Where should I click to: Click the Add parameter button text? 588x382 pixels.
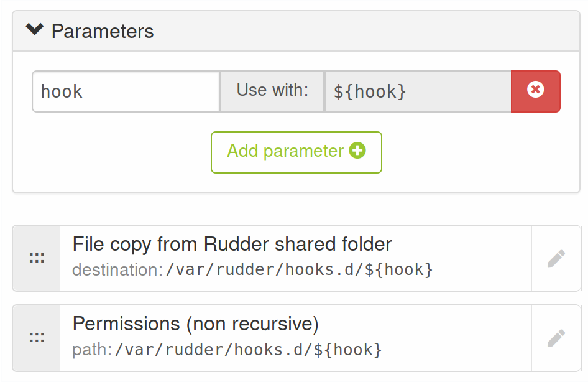(285, 151)
